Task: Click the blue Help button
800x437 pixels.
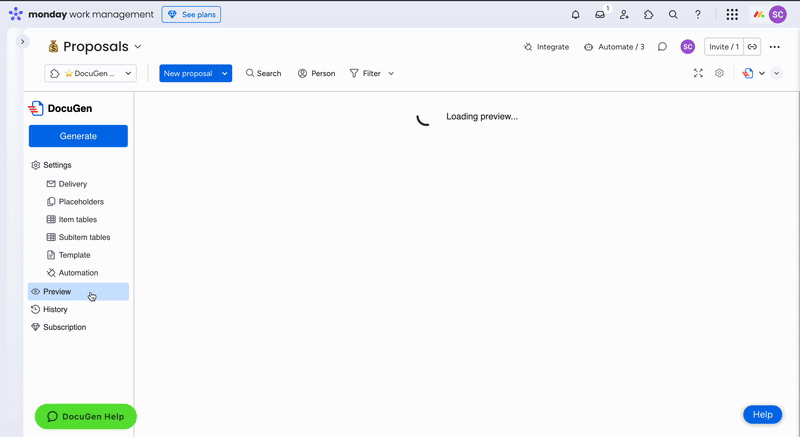Action: coord(763,415)
